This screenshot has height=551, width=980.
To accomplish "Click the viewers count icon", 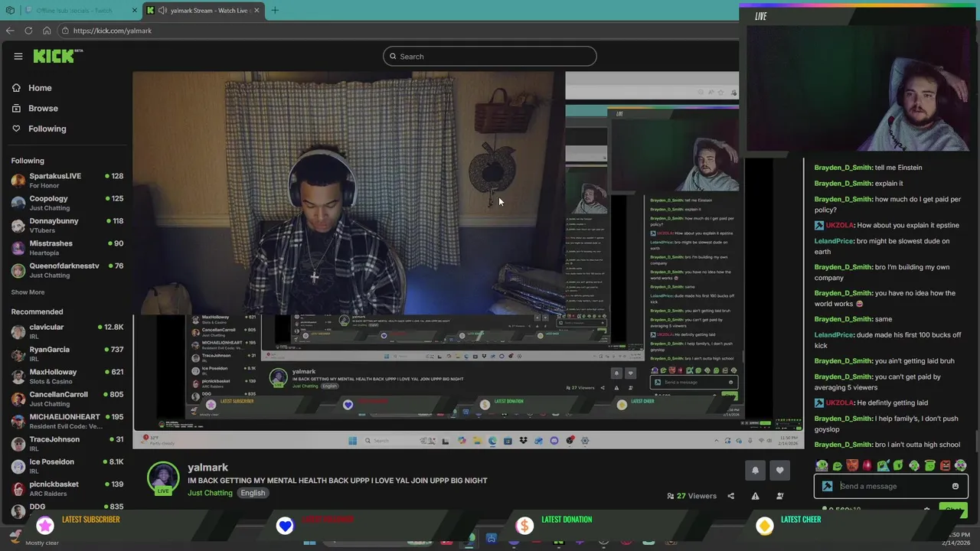I will point(671,496).
